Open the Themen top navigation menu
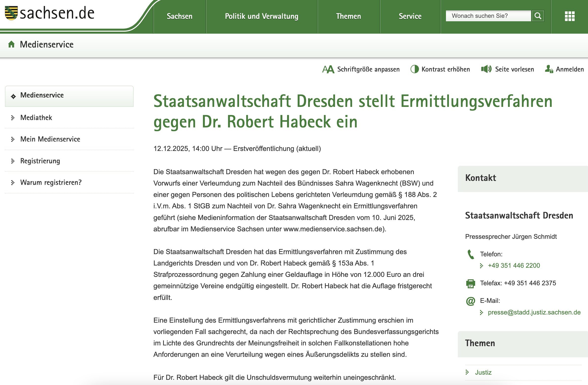The image size is (588, 385). pyautogui.click(x=348, y=16)
